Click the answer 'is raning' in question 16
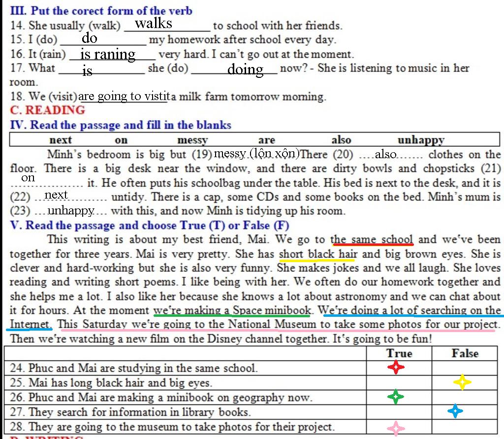The image size is (504, 439). pyautogui.click(x=108, y=55)
